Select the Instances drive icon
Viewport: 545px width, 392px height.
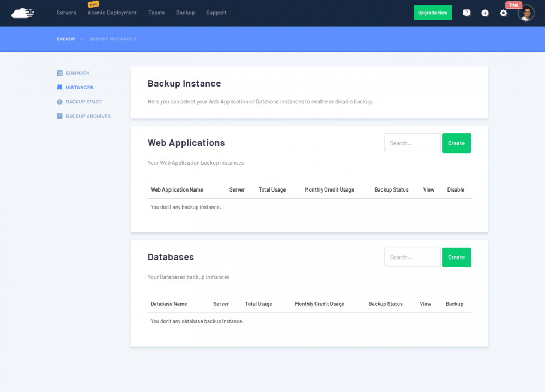(59, 87)
